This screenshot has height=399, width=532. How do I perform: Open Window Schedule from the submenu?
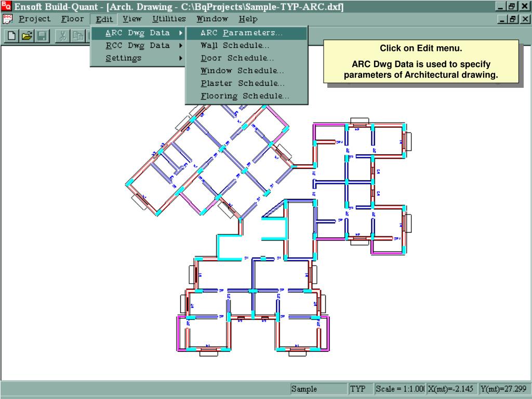point(242,71)
